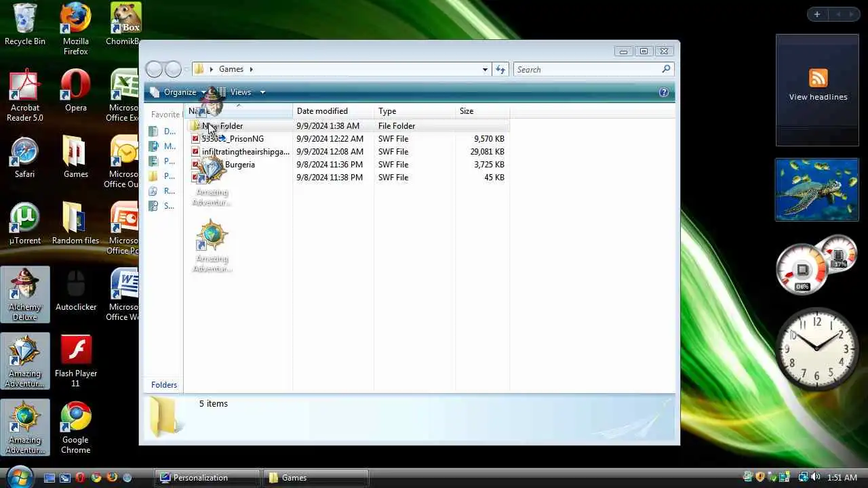Open the R... favorite link
This screenshot has width=868, height=488.
click(162, 191)
